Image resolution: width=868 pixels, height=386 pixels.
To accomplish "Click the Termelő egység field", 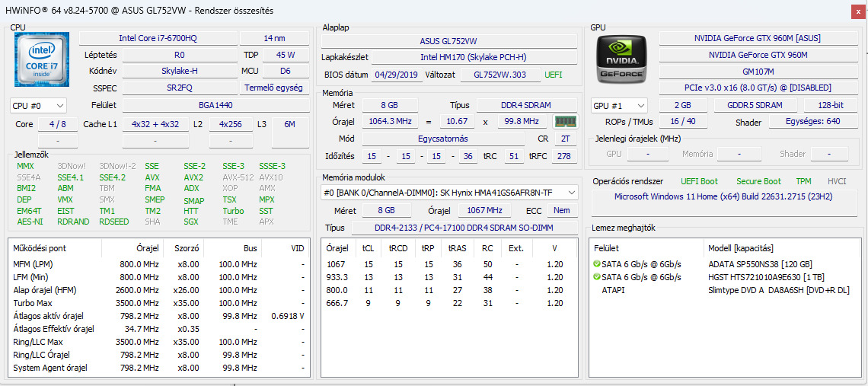I will (274, 88).
